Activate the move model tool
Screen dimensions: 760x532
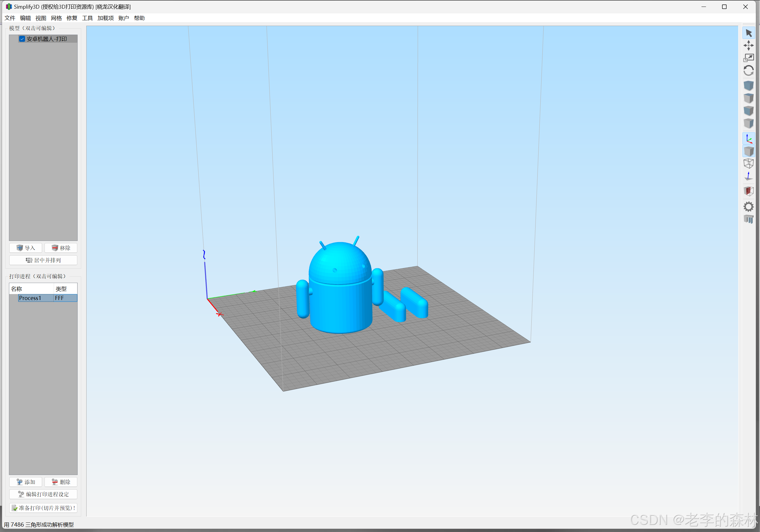pos(748,45)
